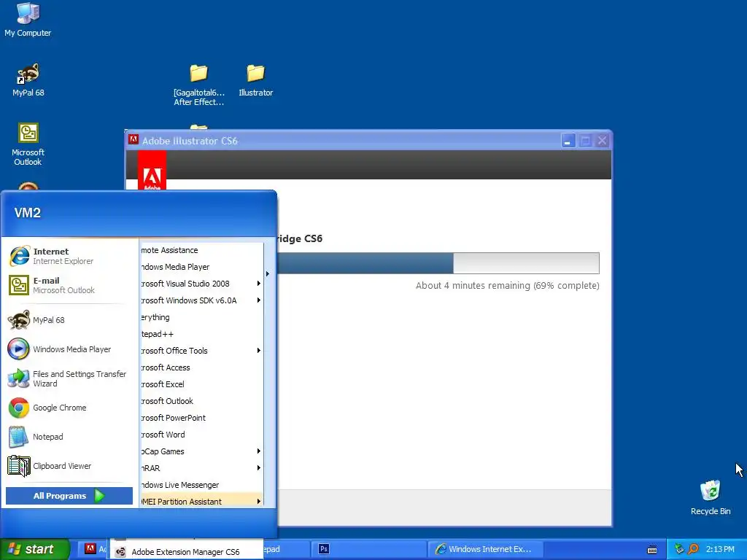Expand Microsoft Office Tools submenu
This screenshot has width=747, height=560.
201,351
